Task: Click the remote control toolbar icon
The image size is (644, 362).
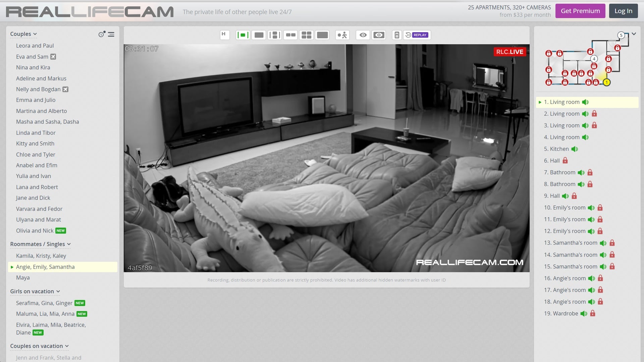Action: point(397,35)
